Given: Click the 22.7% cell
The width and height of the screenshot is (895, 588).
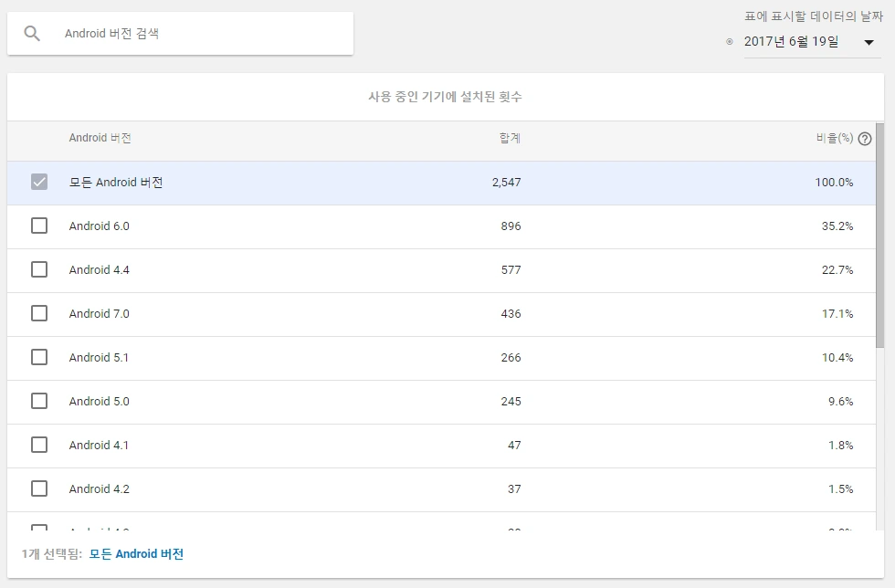Looking at the screenshot, I should 837,270.
